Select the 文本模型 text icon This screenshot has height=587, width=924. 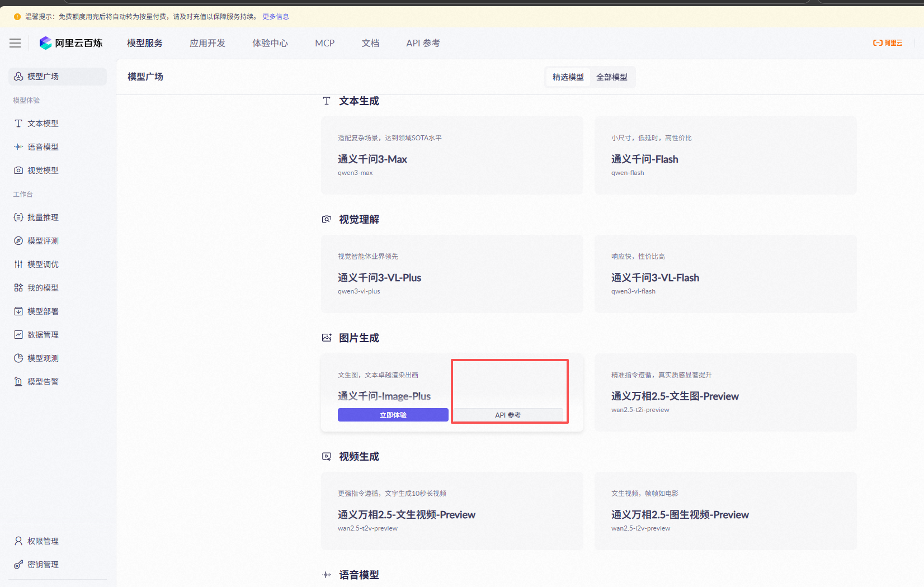(x=18, y=124)
